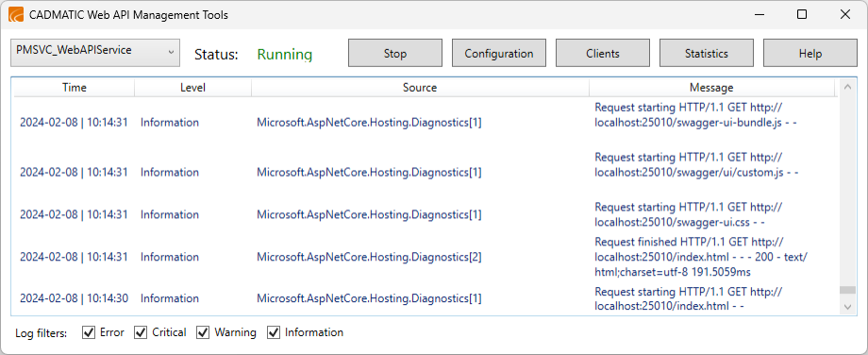The image size is (868, 355).
Task: Toggle the Information log filter checkbox
Action: [x=274, y=332]
